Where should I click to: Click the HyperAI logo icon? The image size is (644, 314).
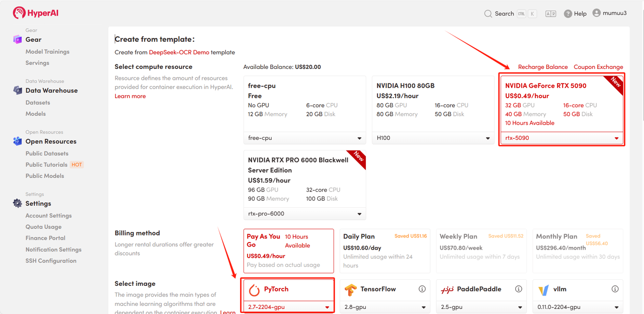[19, 13]
